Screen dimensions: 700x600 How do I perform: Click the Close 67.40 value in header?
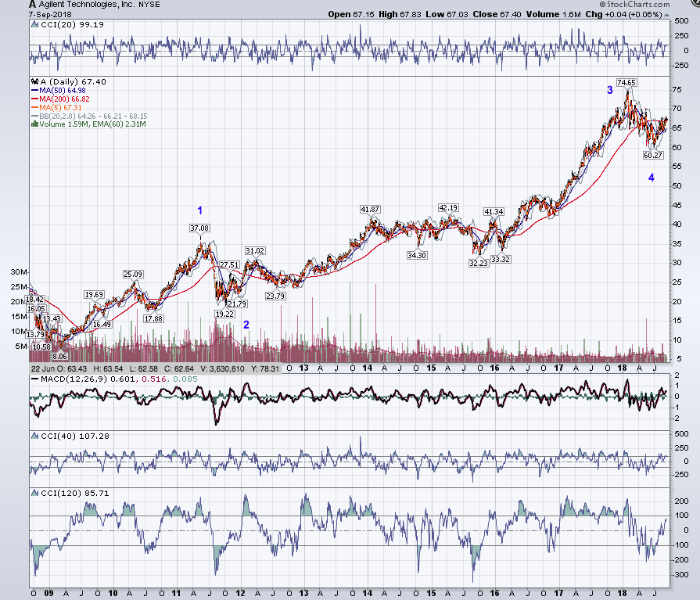point(497,14)
